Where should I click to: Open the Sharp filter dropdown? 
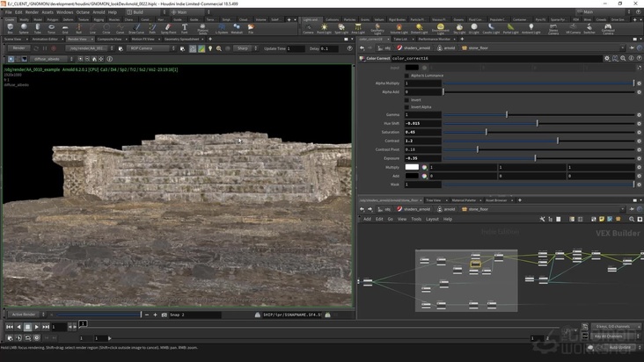(242, 48)
